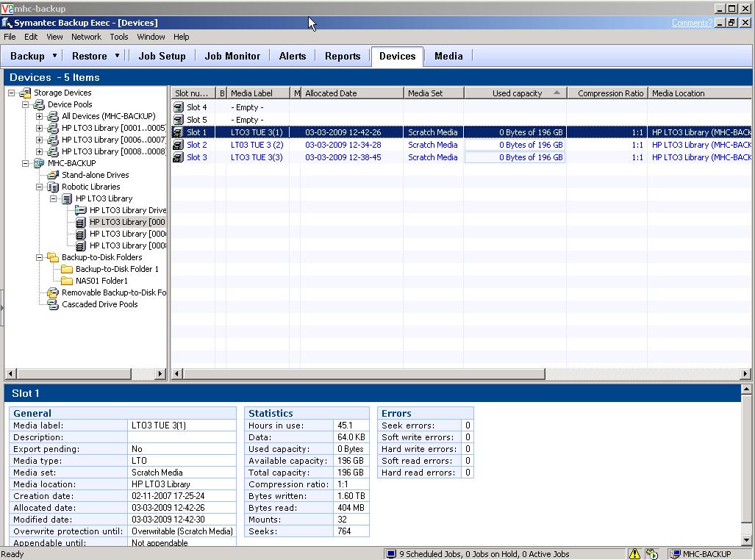Image resolution: width=755 pixels, height=560 pixels.
Task: Sort by the Media Location column header
Action: pos(700,93)
